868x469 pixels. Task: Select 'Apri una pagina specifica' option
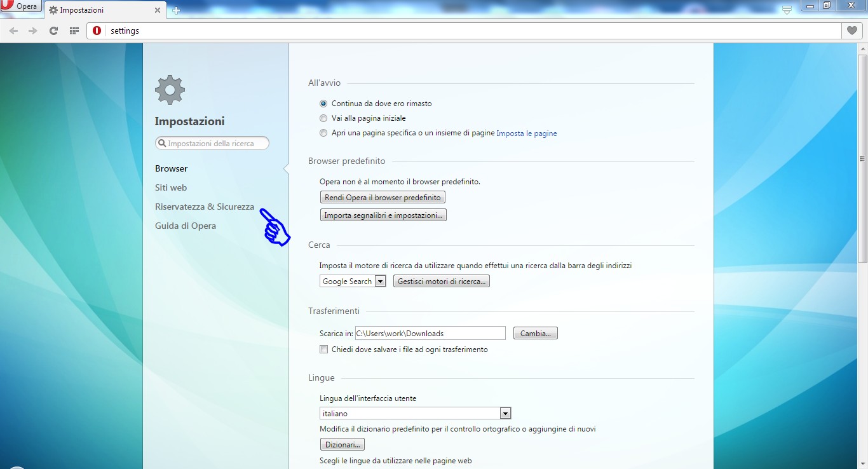point(323,133)
